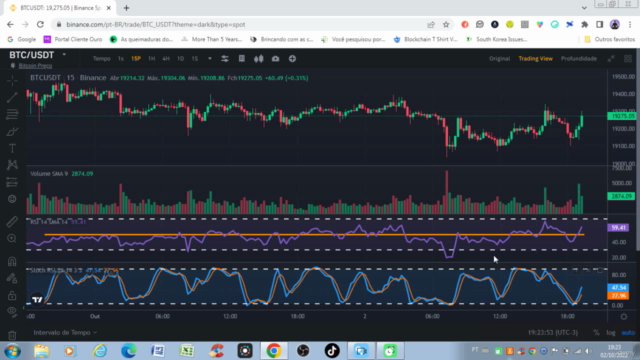Click the Stoch RSI indicator label
The width and height of the screenshot is (640, 360).
(x=56, y=271)
